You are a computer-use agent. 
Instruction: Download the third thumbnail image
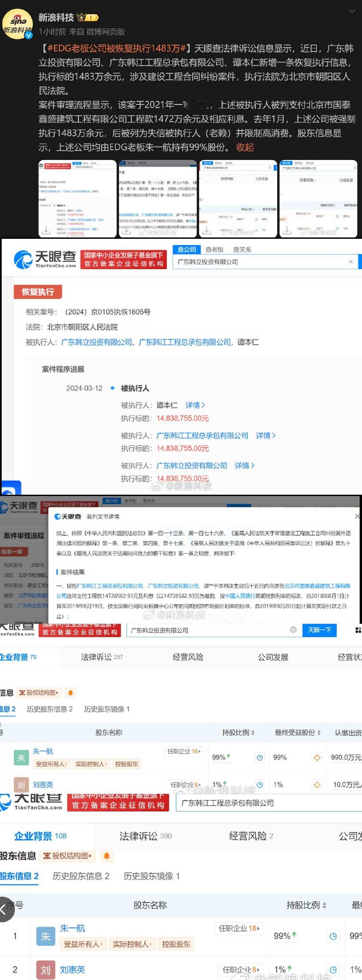coord(206,230)
